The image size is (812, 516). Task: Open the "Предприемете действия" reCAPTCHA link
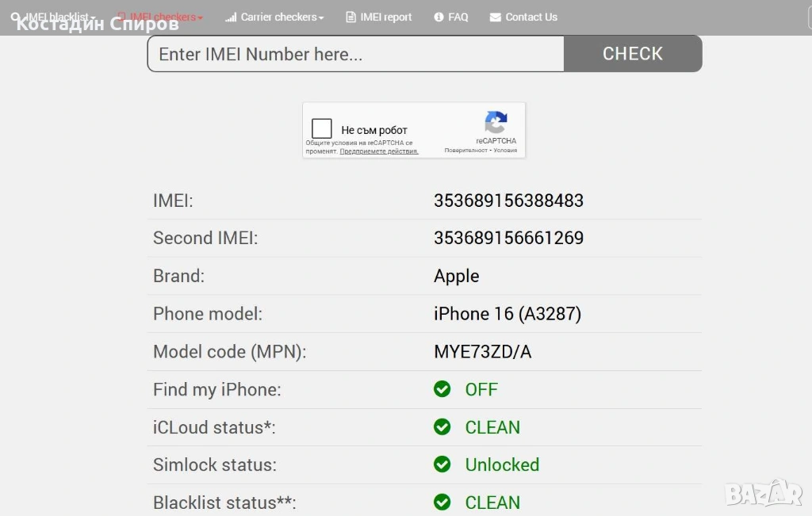coord(379,151)
